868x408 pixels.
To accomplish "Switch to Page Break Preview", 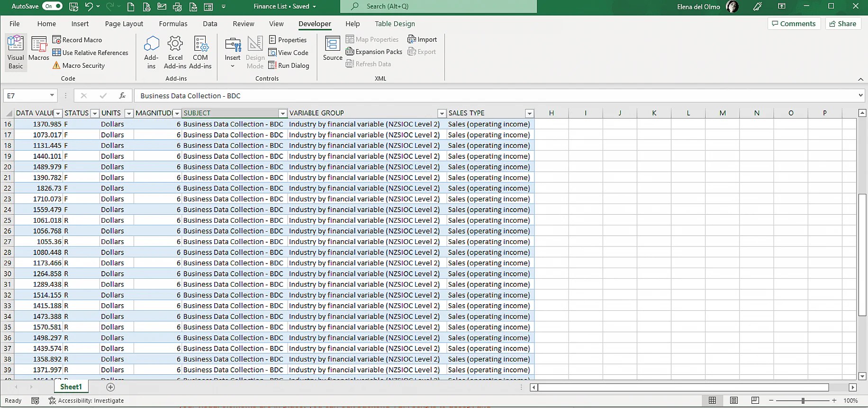I will pyautogui.click(x=755, y=400).
